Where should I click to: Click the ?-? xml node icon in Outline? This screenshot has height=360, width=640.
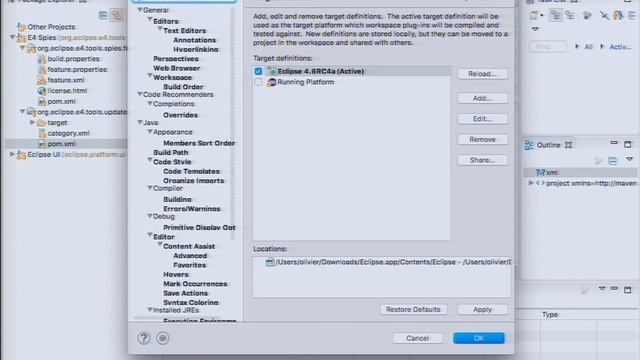540,172
